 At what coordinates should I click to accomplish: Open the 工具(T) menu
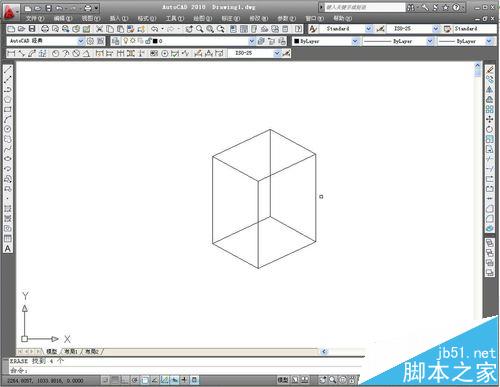pos(175,18)
